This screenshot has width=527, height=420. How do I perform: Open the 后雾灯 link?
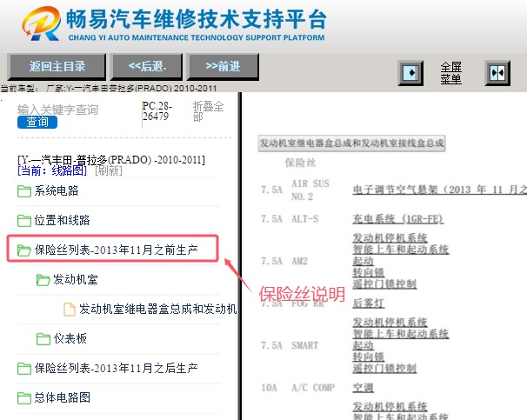coord(369,303)
